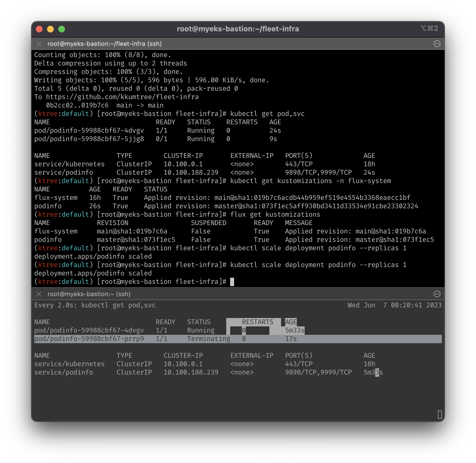Click the 0/1 ready value for pod 5jjg8
Screen dimensions: 476x463
pyautogui.click(x=162, y=139)
